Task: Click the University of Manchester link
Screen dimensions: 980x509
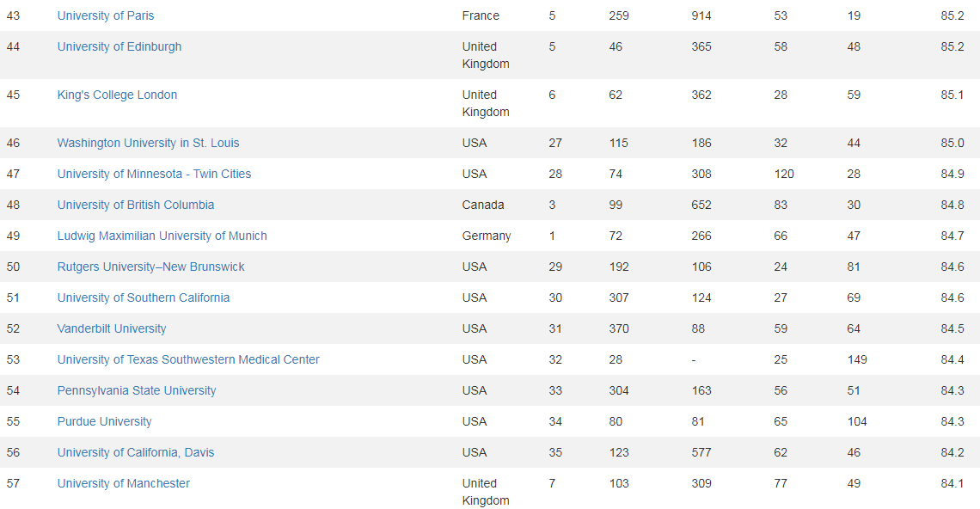Action: pyautogui.click(x=124, y=483)
